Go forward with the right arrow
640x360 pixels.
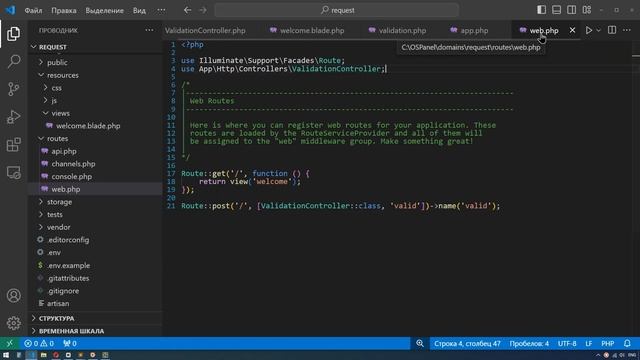coord(203,10)
